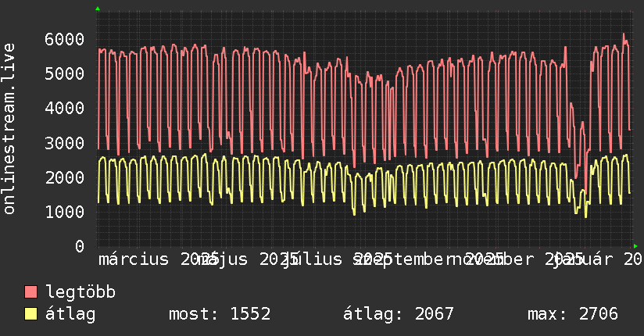Click the 3000 y-axis label
644x336 pixels.
pyautogui.click(x=65, y=143)
